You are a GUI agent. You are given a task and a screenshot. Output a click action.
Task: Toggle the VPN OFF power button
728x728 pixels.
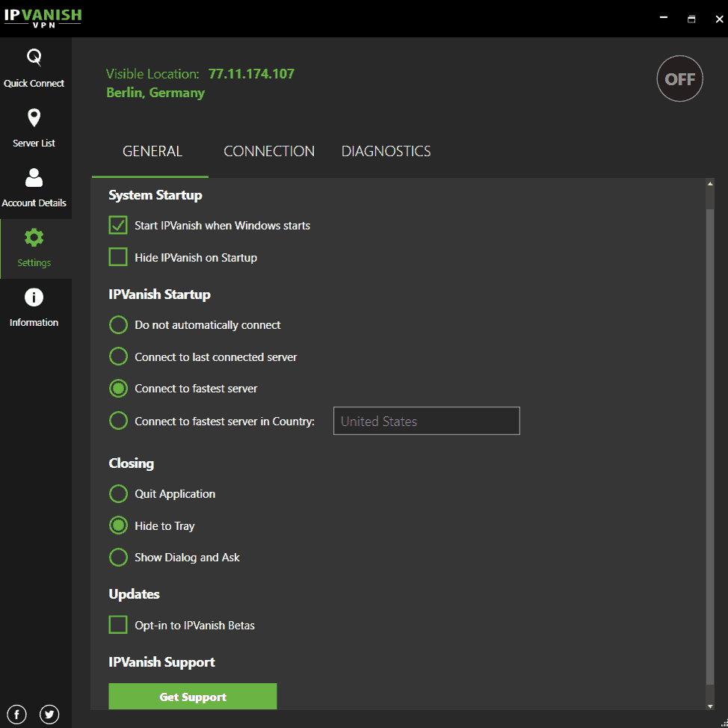point(679,78)
